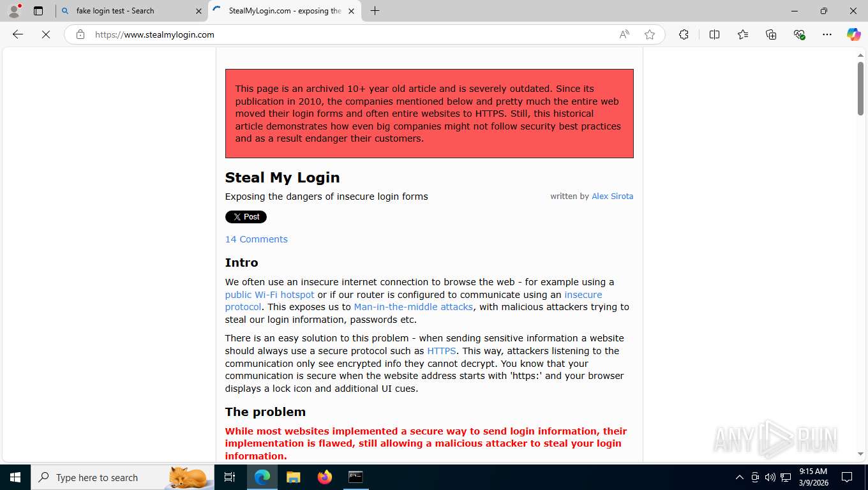Click the red archived-article warning box
Screen dimensions: 868x490
430,114
